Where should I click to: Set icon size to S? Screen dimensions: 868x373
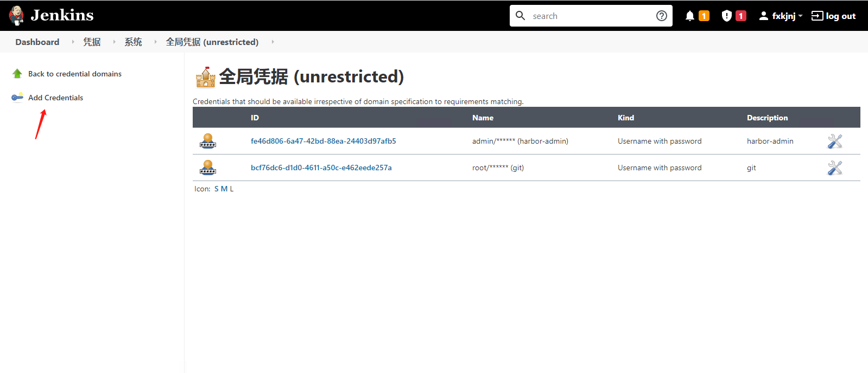tap(217, 189)
